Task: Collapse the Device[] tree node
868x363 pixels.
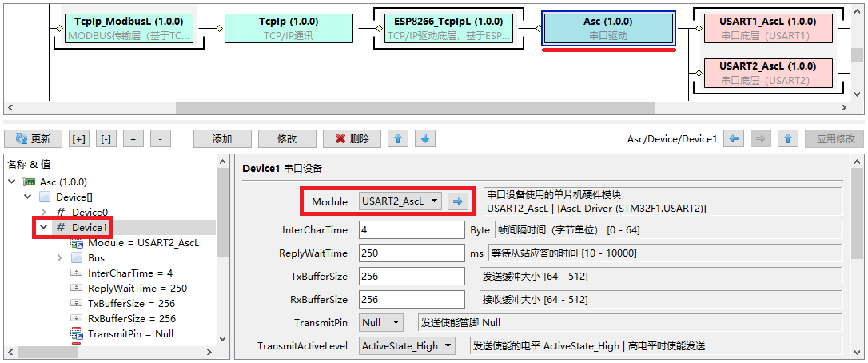Action: [28, 197]
